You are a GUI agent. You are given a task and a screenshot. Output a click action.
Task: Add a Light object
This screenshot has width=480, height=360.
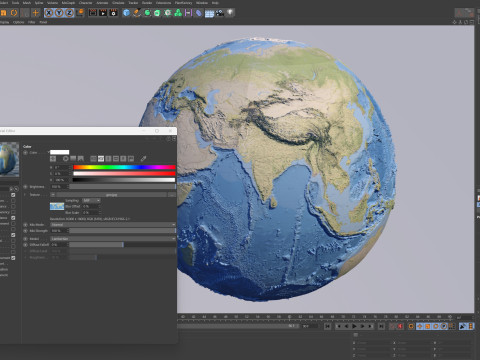[230, 13]
